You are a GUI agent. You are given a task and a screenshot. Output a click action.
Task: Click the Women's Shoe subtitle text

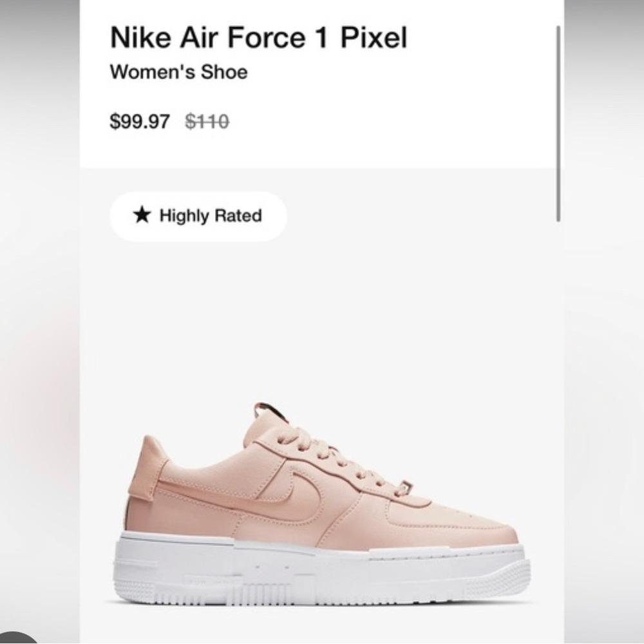click(178, 73)
